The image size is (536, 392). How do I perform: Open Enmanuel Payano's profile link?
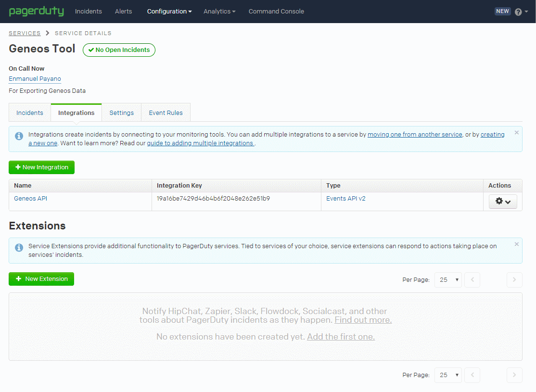[35, 78]
